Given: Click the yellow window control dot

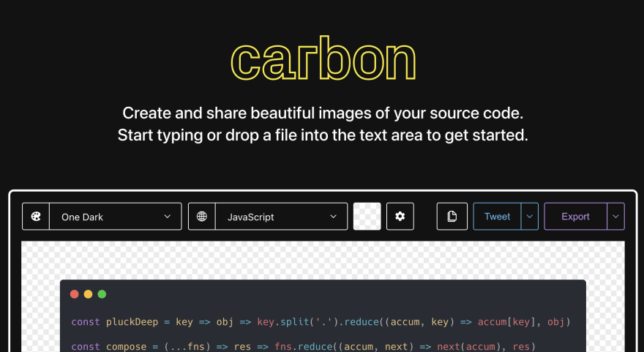Looking at the screenshot, I should point(89,294).
